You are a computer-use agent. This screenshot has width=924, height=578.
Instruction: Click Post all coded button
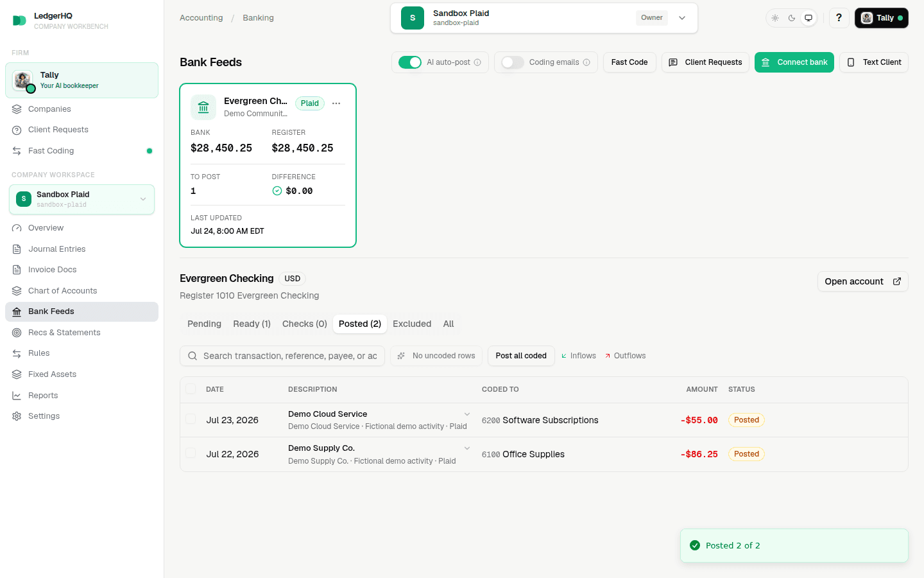tap(521, 356)
